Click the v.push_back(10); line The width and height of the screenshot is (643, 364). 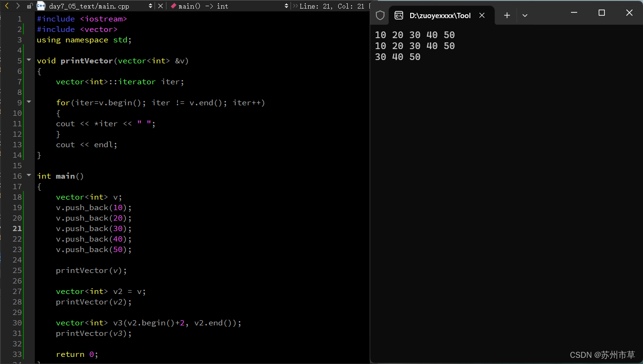[93, 207]
